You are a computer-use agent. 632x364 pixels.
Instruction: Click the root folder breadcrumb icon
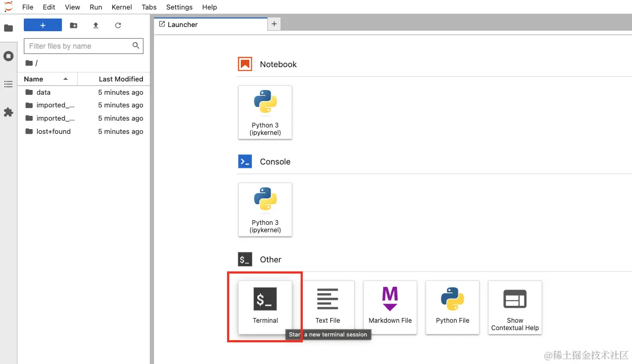[29, 63]
